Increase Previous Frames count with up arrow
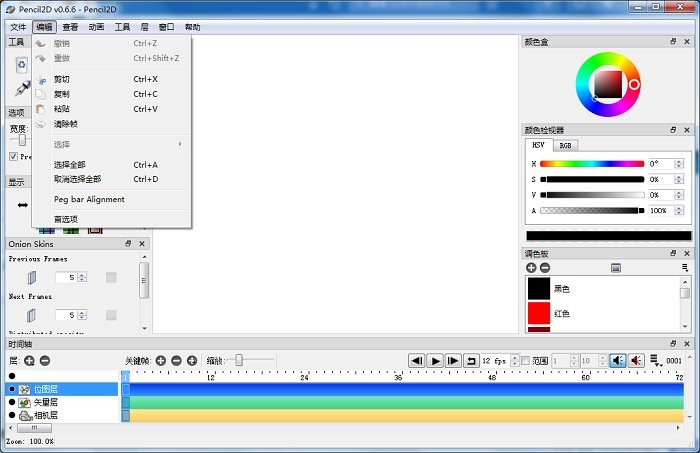700x453 pixels. pos(82,274)
